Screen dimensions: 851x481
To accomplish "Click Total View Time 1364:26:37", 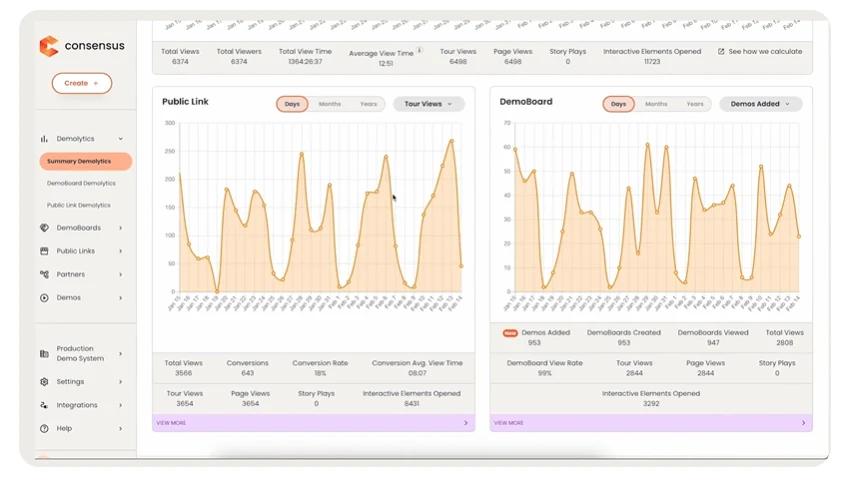I will tap(305, 61).
